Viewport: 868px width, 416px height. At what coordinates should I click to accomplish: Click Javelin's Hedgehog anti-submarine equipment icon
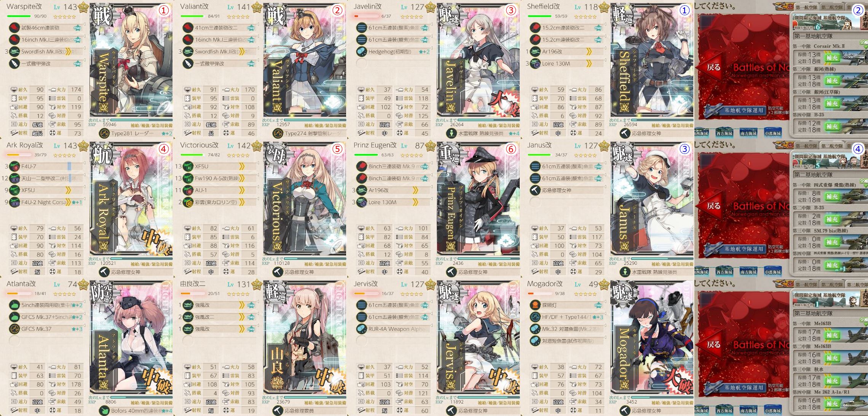361,51
